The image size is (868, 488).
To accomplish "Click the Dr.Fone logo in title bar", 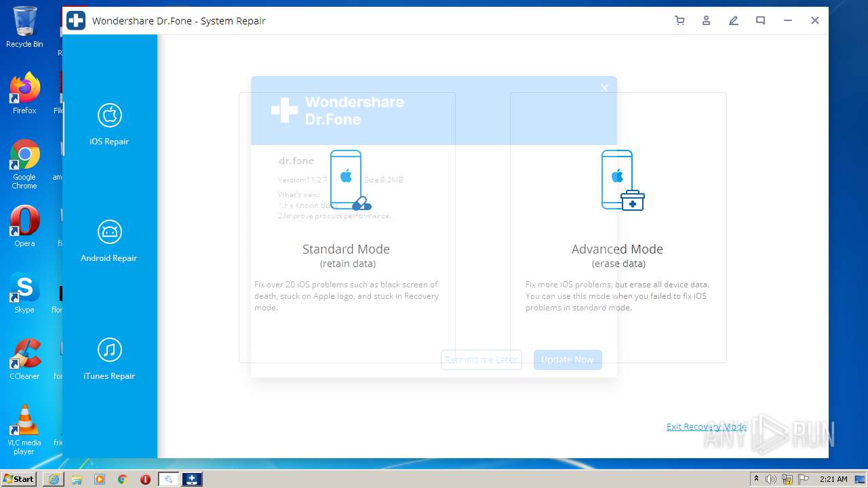I will (76, 20).
